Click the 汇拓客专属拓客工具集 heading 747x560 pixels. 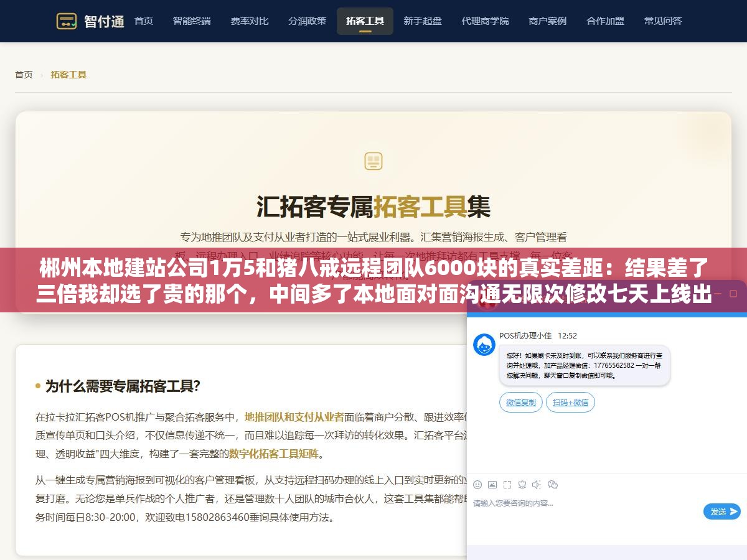374,207
